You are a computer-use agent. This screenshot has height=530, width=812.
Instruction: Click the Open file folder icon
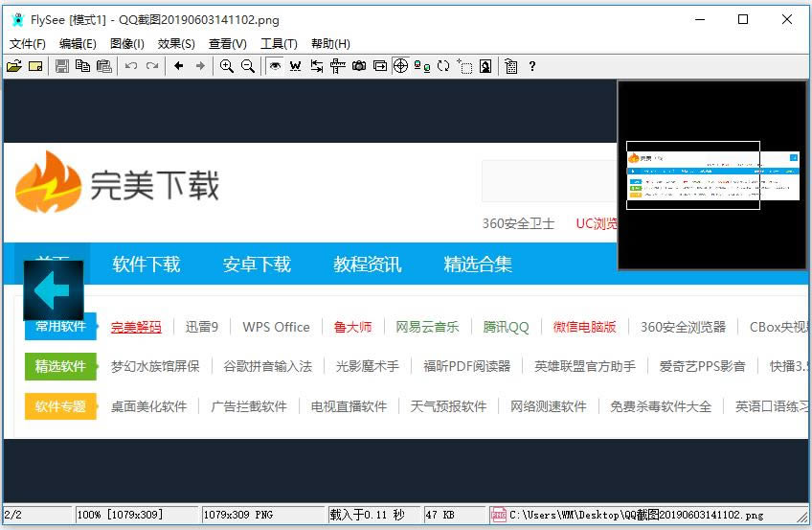pos(14,66)
